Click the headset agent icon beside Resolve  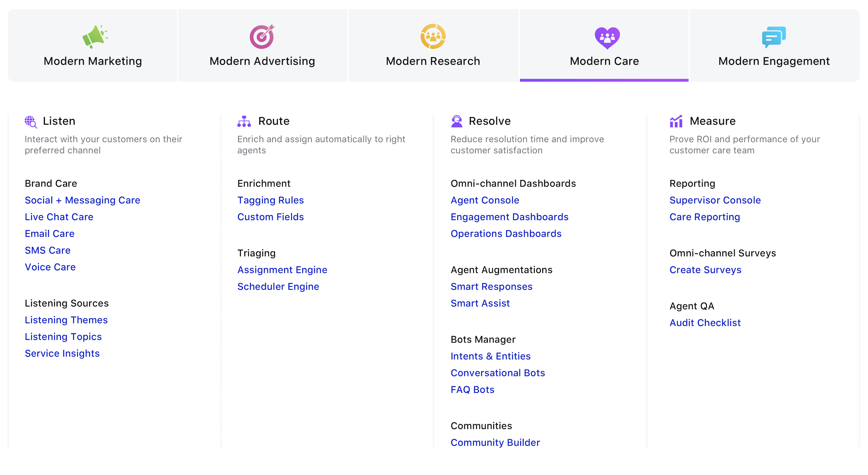pos(457,121)
